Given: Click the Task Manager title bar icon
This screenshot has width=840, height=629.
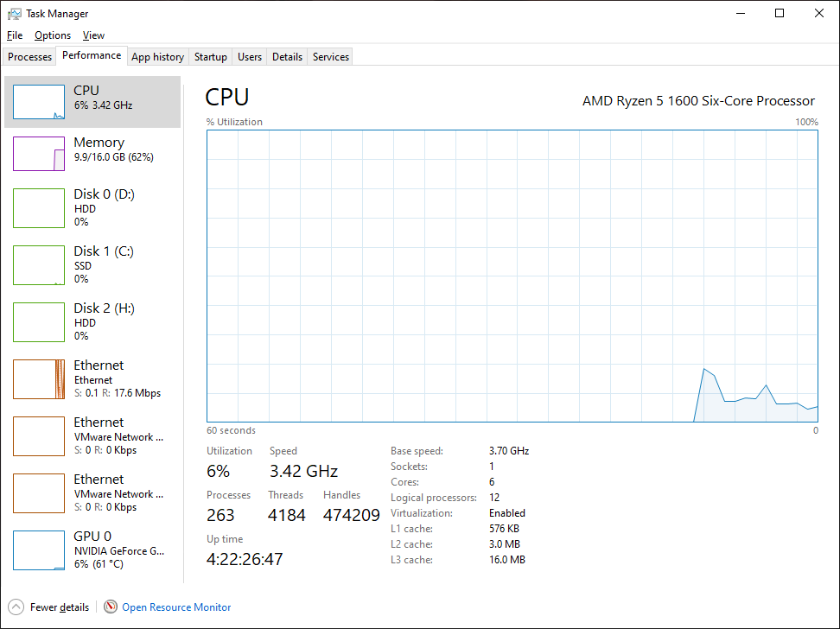Looking at the screenshot, I should coord(15,14).
